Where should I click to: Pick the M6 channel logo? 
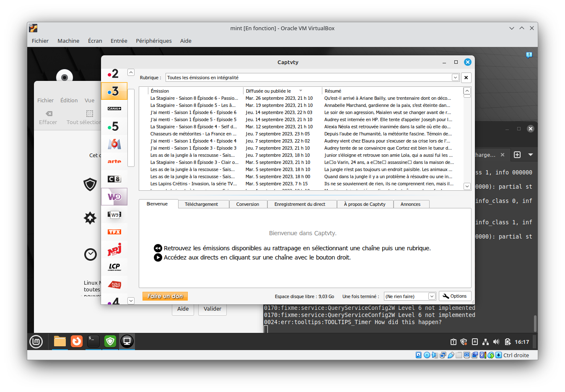pos(114,144)
